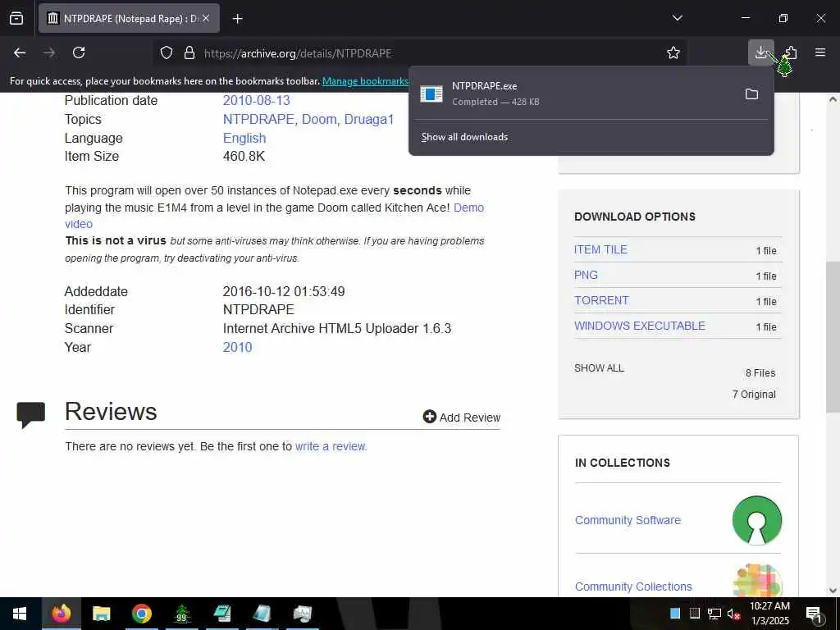This screenshot has width=840, height=630.
Task: Show all download files
Action: (x=599, y=368)
